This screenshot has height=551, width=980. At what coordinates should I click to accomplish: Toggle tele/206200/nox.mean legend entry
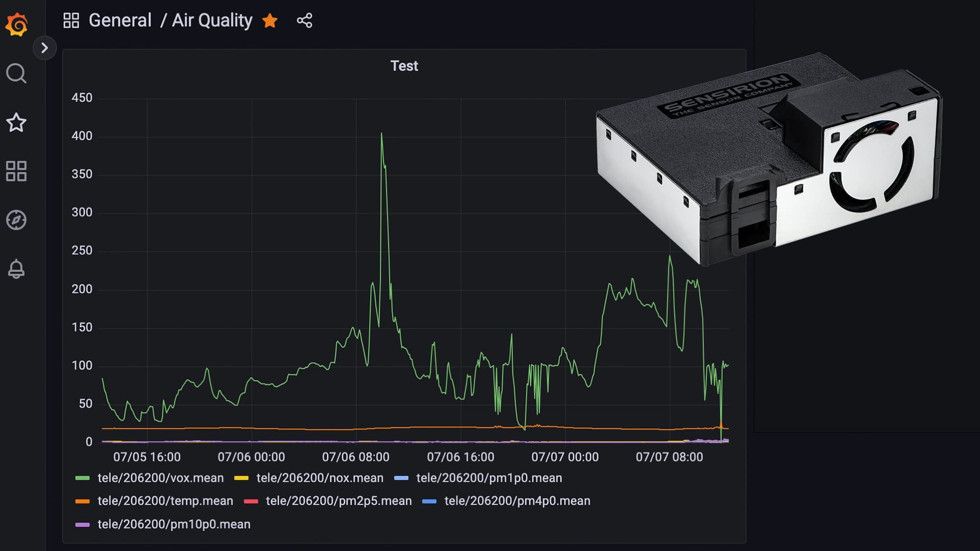tap(320, 478)
